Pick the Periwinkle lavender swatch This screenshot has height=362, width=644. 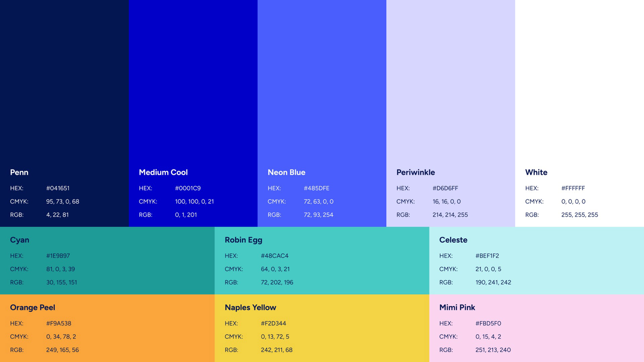tap(450, 84)
